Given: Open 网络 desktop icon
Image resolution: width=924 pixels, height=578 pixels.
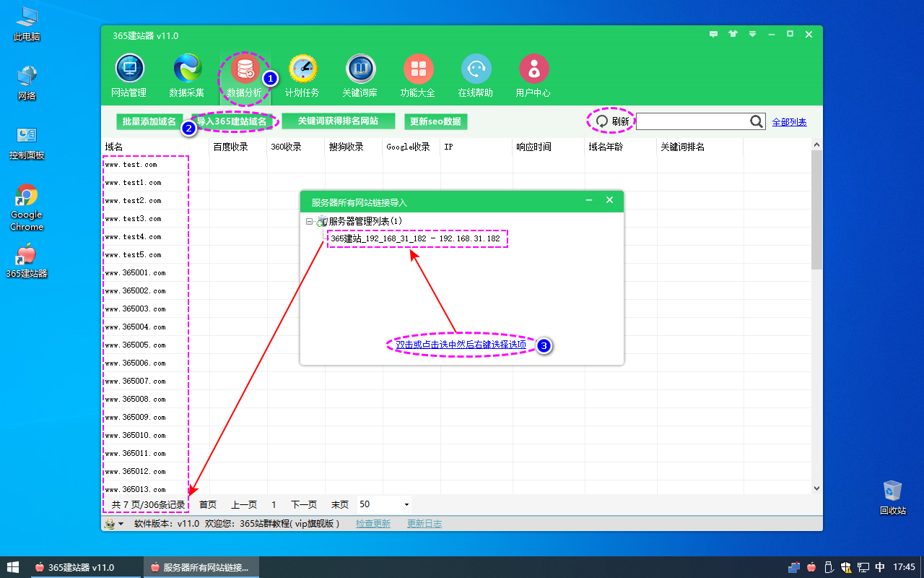Looking at the screenshot, I should (x=27, y=83).
